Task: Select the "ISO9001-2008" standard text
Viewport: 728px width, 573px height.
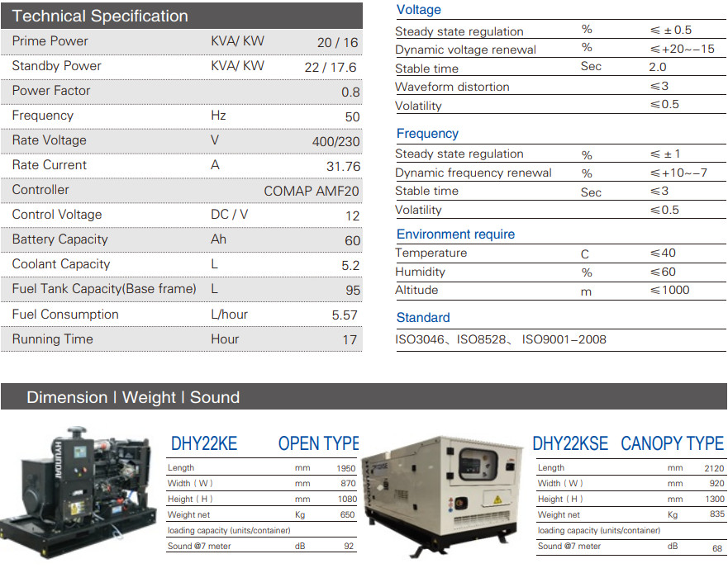Action: click(x=564, y=339)
